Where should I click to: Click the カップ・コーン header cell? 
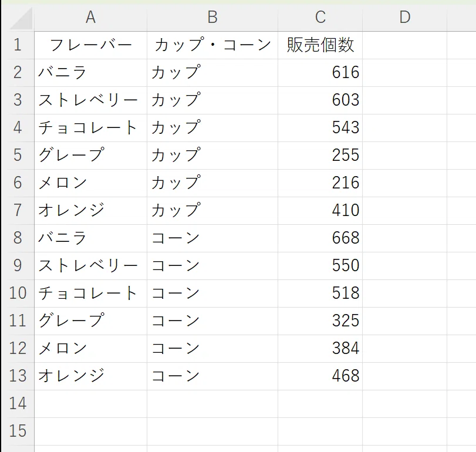212,45
